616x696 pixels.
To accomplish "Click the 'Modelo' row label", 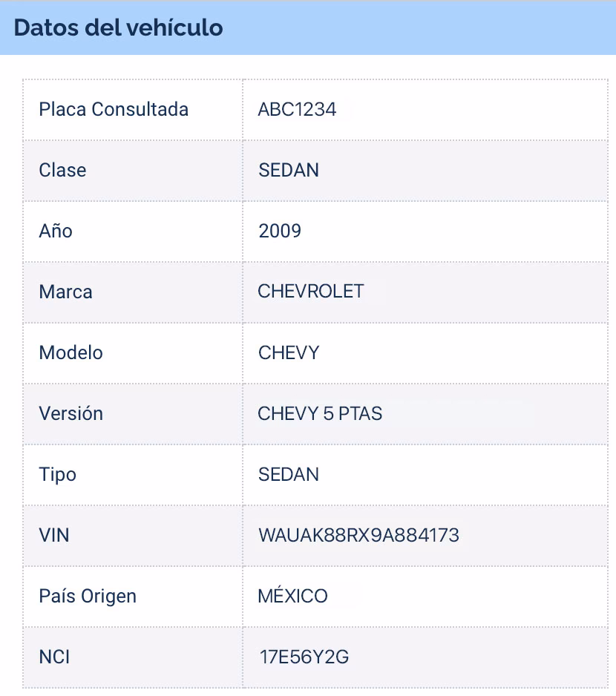I will tap(71, 353).
